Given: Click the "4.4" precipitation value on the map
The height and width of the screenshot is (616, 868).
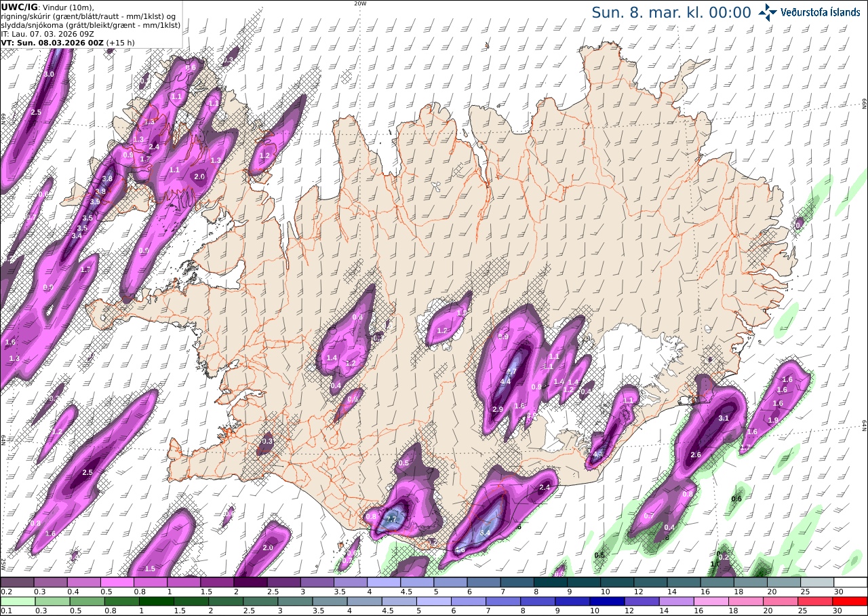Looking at the screenshot, I should (505, 382).
